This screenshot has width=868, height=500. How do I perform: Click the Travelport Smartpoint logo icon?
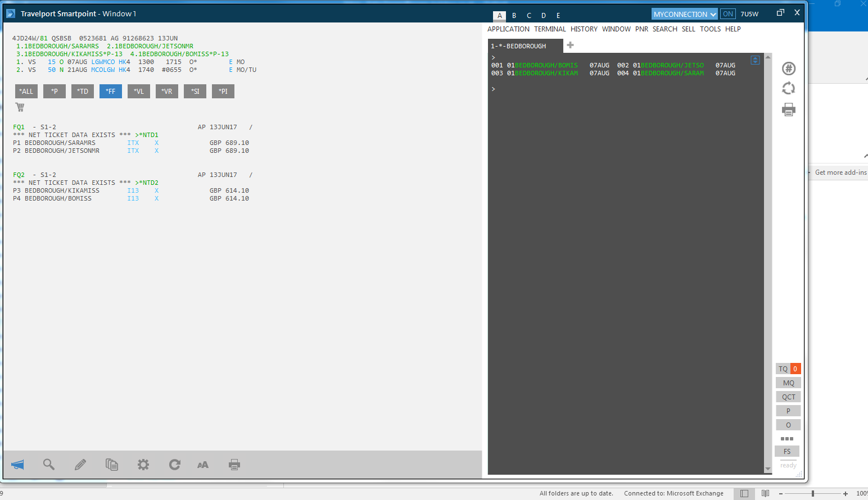point(10,13)
